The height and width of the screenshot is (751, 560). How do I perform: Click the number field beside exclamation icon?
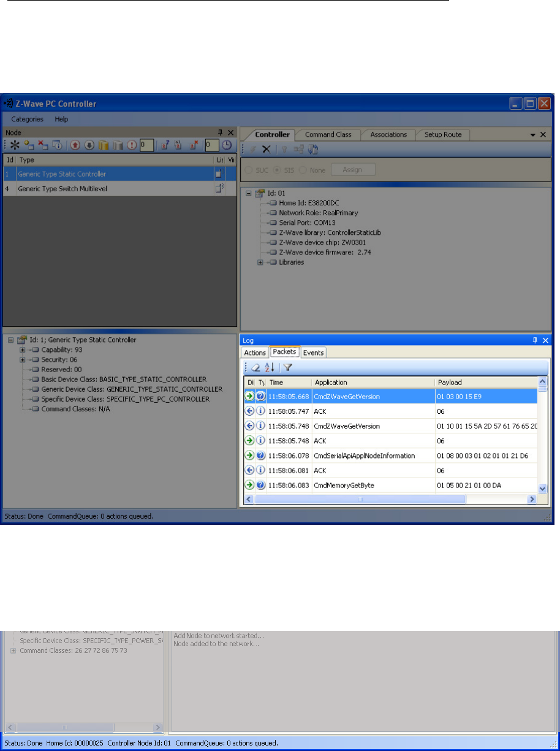click(146, 145)
